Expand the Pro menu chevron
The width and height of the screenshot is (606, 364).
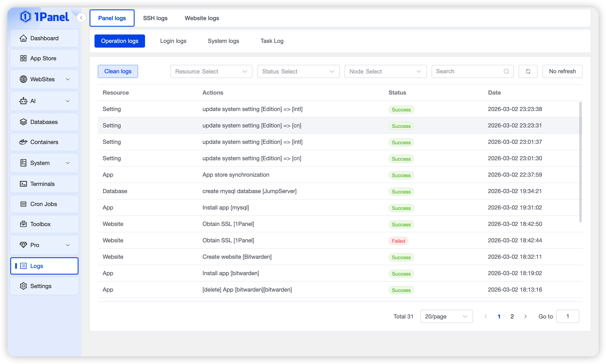(68, 245)
